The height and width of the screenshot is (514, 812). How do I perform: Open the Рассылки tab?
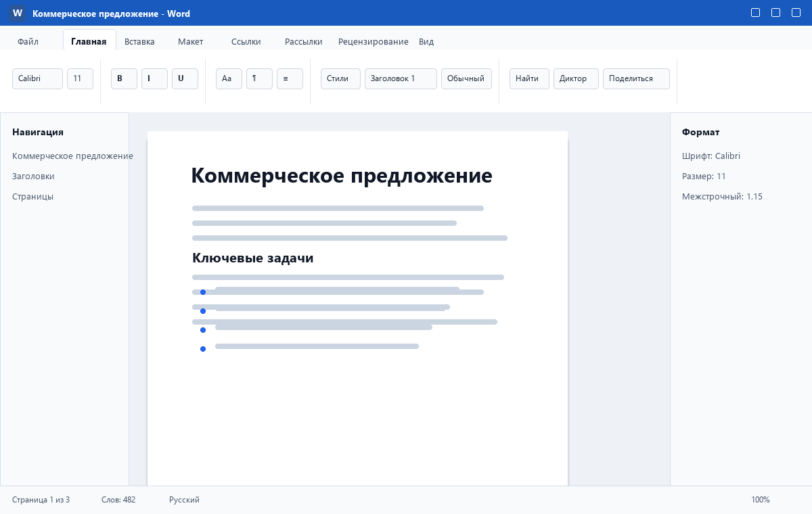(303, 41)
